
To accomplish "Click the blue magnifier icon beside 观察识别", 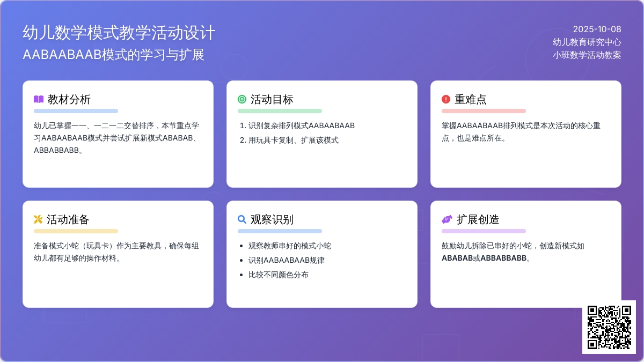I will point(242,219).
